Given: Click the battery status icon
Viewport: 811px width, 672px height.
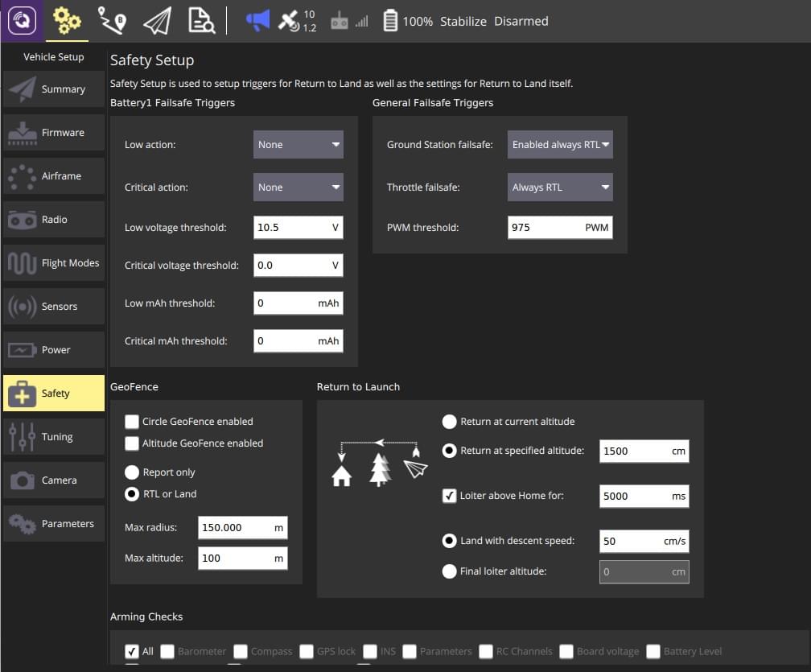Looking at the screenshot, I should (x=390, y=22).
